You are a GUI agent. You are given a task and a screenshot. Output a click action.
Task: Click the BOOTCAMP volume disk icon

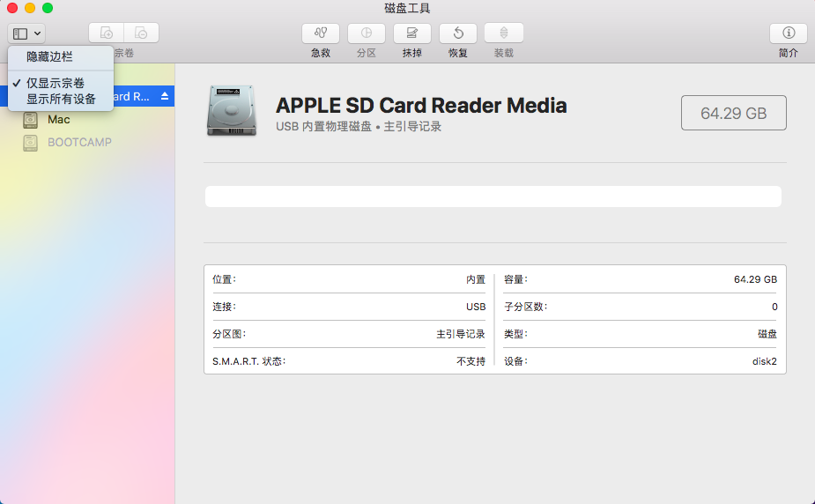tap(30, 143)
